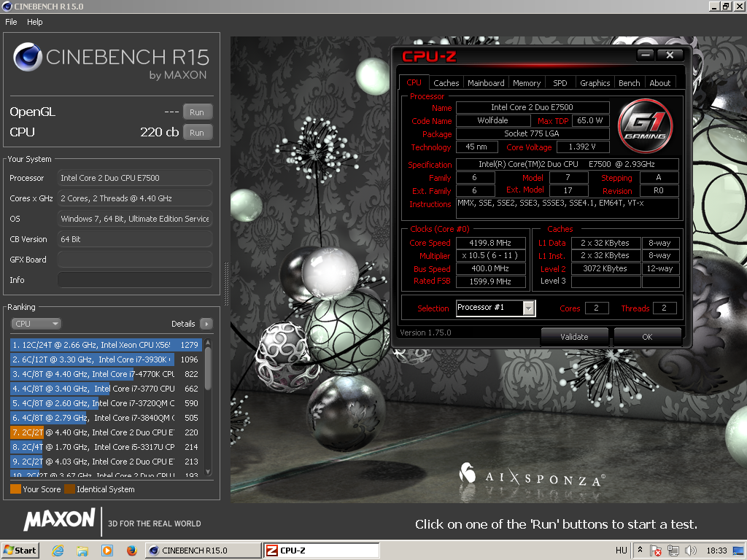Click the ranking list scroll down arrow

click(208, 472)
